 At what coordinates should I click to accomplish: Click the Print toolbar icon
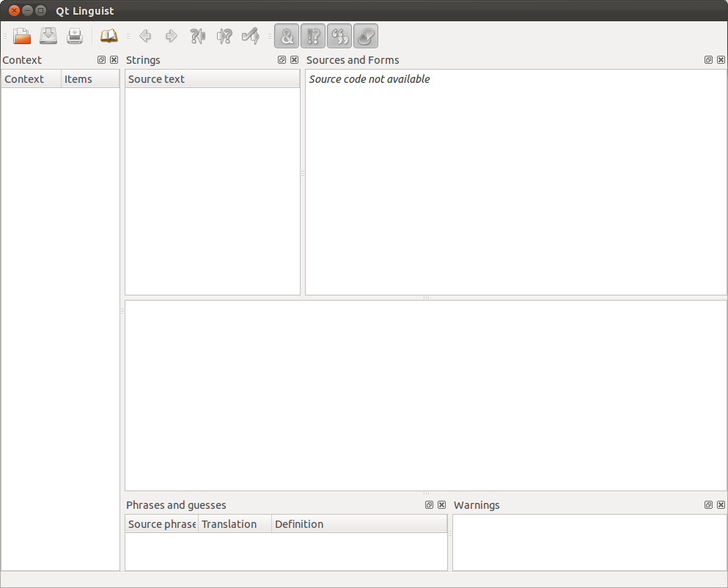[75, 36]
